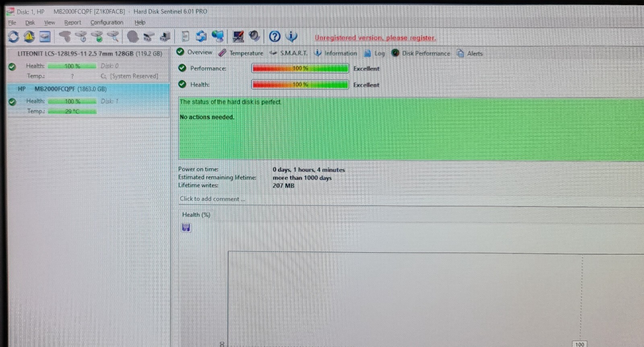Click the Unregistered version, please register link

point(375,38)
